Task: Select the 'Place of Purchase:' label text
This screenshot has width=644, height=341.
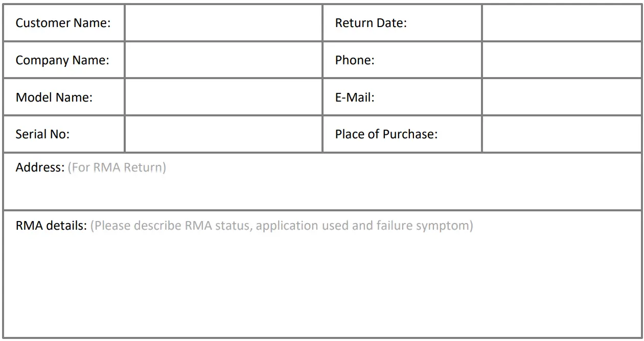Action: tap(386, 134)
